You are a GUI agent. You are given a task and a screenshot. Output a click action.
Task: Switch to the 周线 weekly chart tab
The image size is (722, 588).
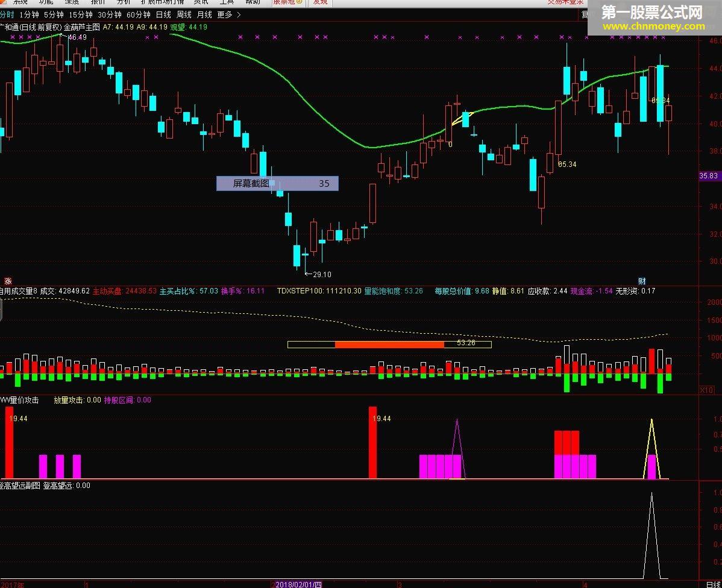coord(184,14)
